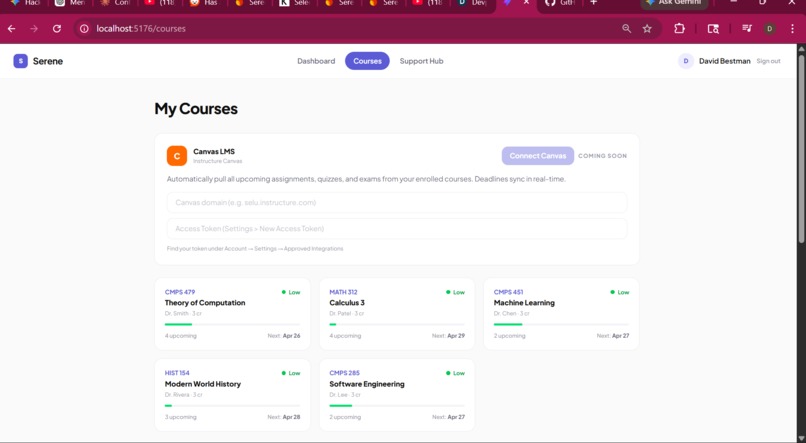Click the page vertical scrollbar thumb
The image size is (806, 443).
tap(801, 149)
